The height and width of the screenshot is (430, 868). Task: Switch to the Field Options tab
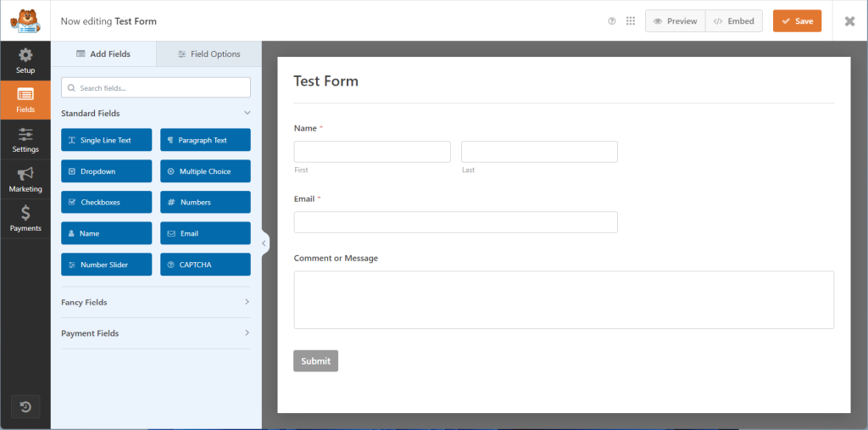(x=209, y=53)
